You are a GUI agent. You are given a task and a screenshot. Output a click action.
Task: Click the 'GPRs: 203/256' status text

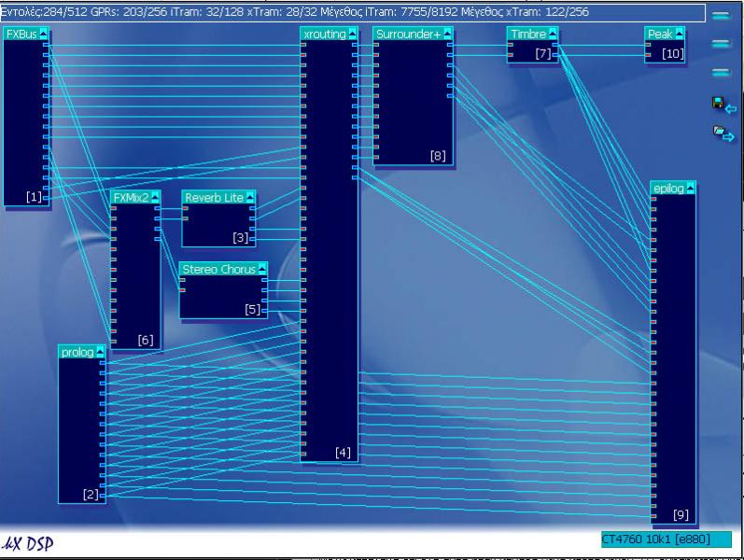point(129,12)
